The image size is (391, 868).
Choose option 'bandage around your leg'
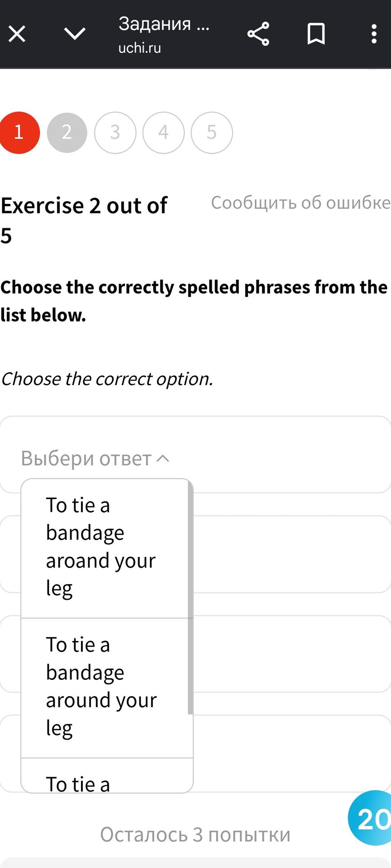coord(105,688)
